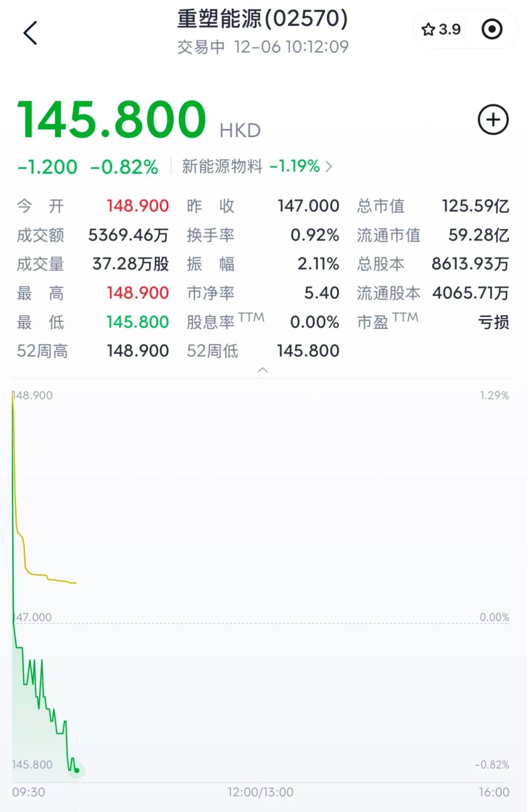Screen dimensions: 527x812
Task: Tap the circular record target icon
Action: [491, 29]
